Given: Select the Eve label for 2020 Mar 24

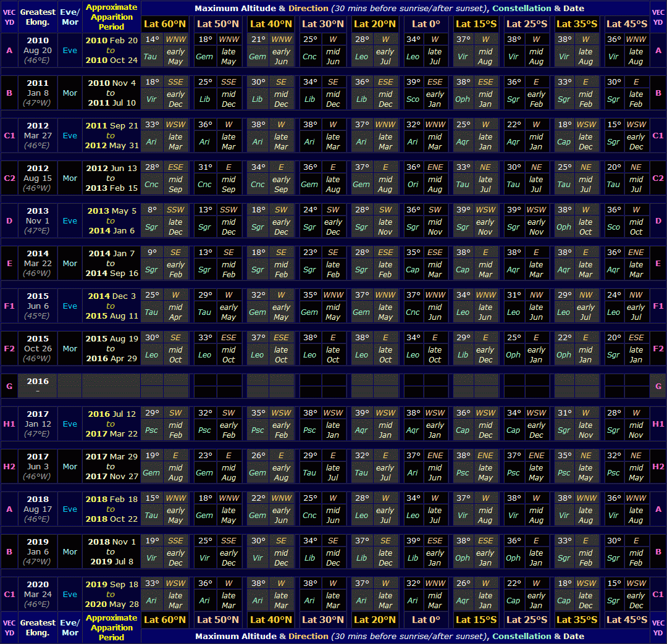Looking at the screenshot, I should click(x=70, y=594).
